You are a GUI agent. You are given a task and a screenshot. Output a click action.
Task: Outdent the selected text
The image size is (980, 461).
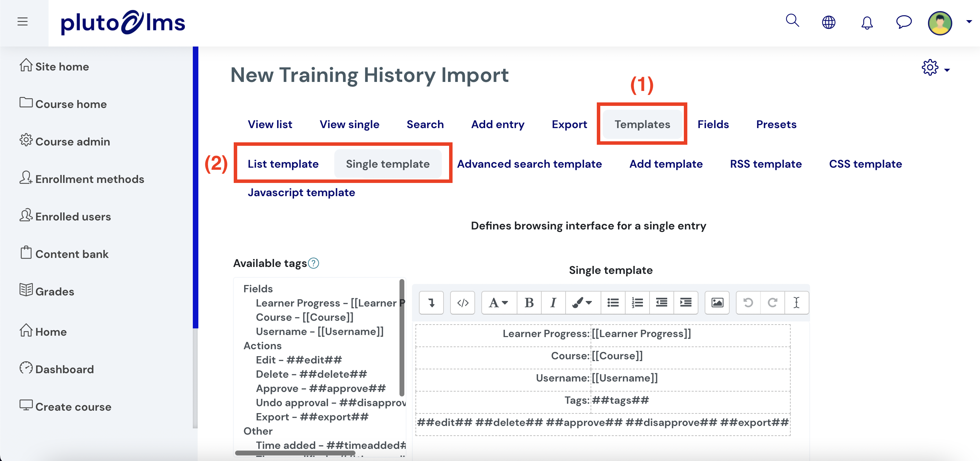(662, 303)
